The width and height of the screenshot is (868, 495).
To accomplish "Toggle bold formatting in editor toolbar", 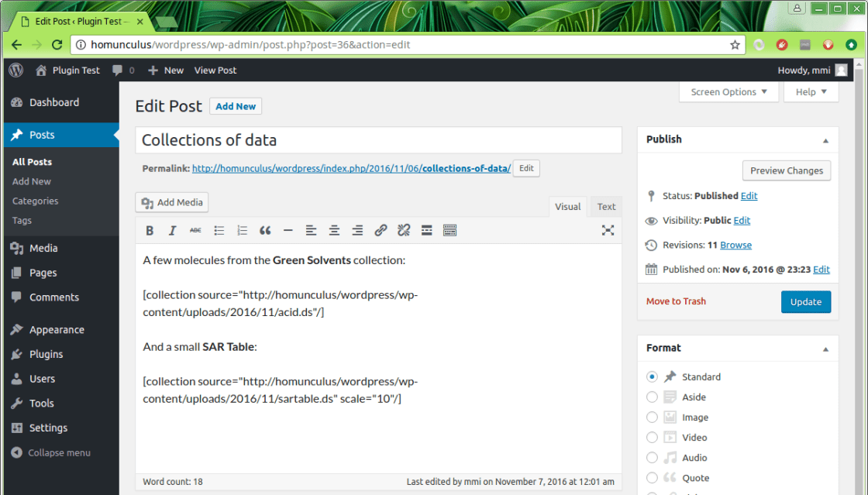I will coord(150,230).
